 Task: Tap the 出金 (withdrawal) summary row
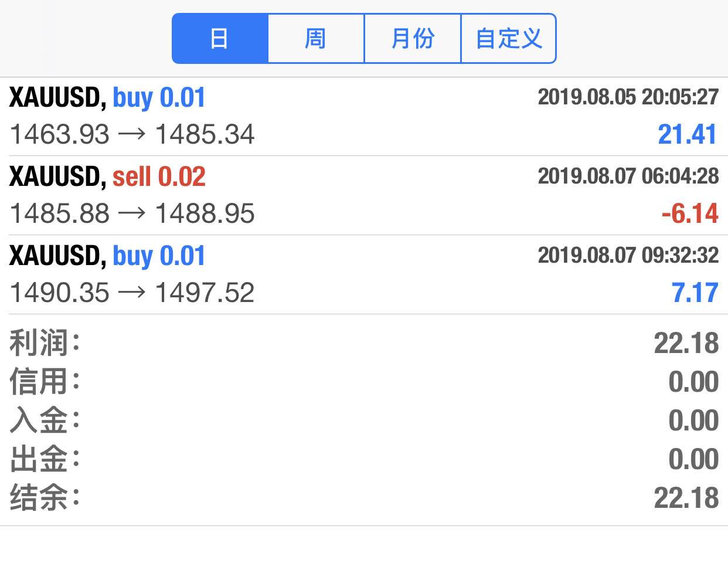click(364, 459)
